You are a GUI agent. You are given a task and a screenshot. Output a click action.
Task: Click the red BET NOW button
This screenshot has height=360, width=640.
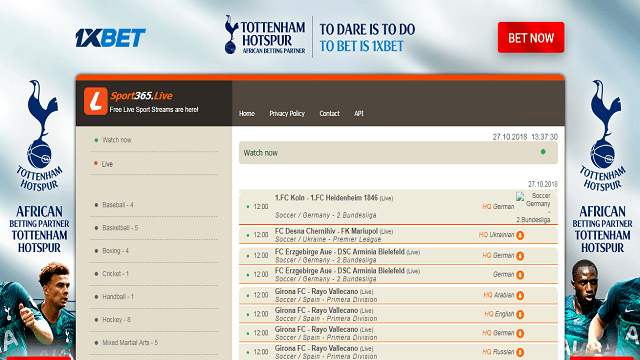pos(531,38)
